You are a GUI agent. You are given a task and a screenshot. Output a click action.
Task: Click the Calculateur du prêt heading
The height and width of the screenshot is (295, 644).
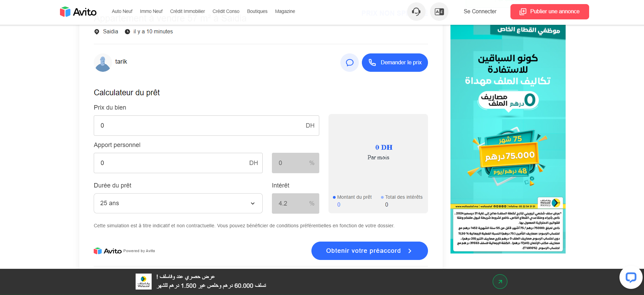tap(127, 93)
